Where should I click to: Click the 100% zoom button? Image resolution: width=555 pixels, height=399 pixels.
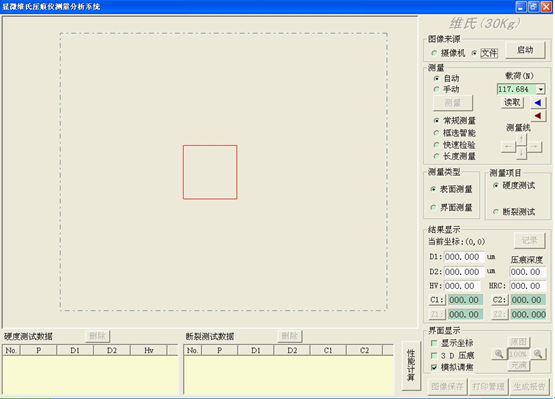click(518, 354)
